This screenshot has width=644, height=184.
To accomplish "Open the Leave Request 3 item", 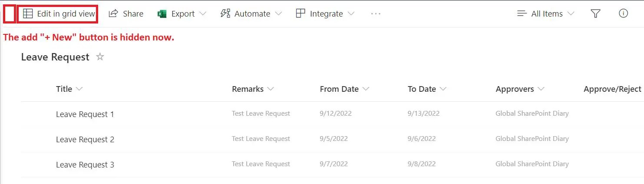I will (x=85, y=165).
